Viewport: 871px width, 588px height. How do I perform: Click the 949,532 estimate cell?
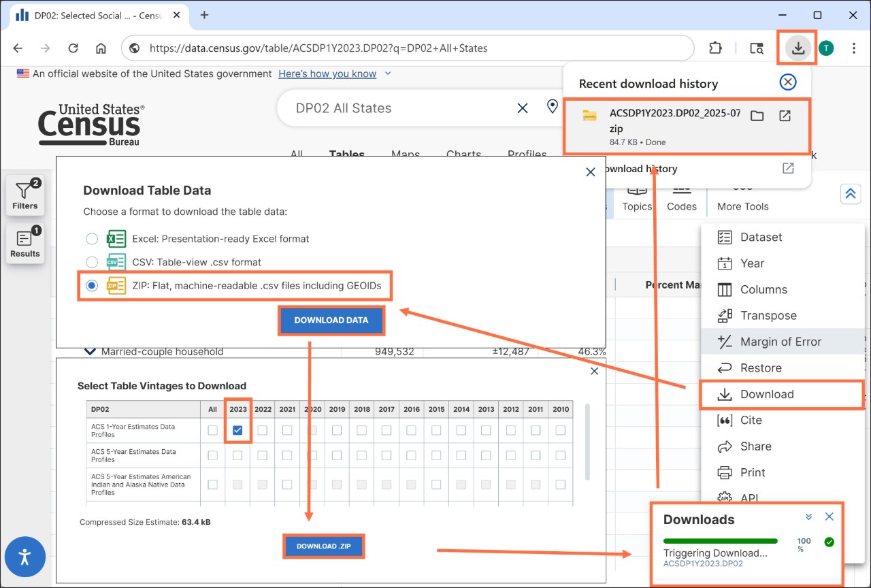(395, 352)
